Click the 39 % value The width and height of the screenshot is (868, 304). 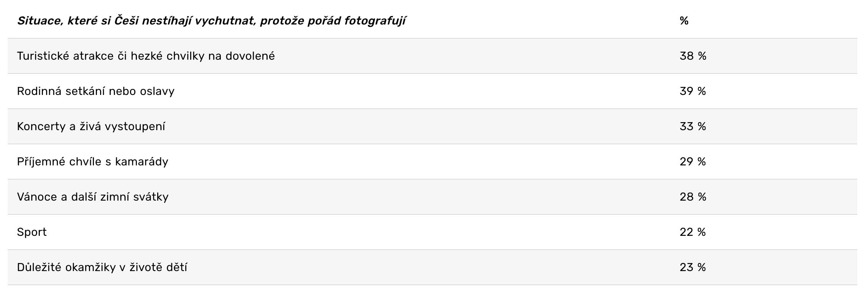693,92
